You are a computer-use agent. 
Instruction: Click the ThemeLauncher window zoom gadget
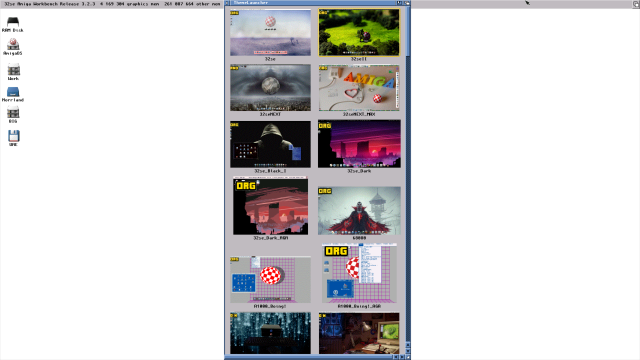coord(400,2)
